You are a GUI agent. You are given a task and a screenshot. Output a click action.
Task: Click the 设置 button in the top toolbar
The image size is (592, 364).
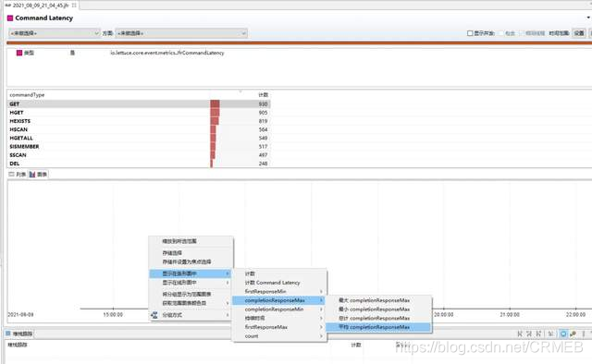[x=579, y=33]
